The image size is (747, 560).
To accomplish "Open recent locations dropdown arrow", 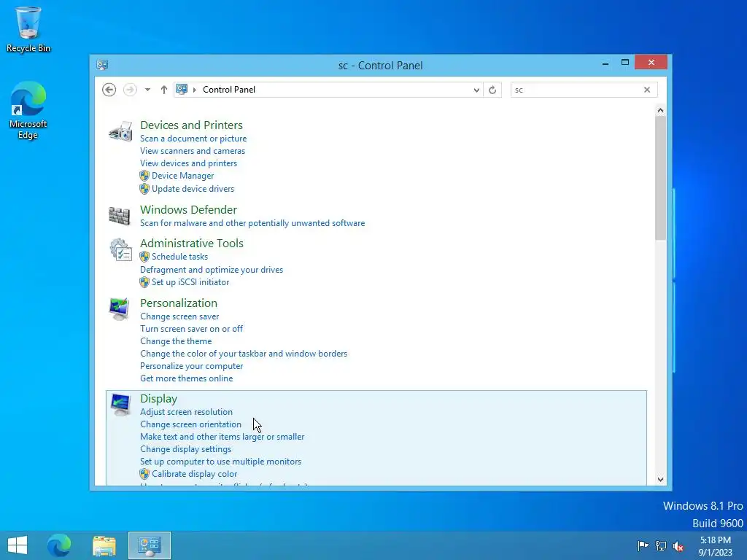I will point(147,90).
